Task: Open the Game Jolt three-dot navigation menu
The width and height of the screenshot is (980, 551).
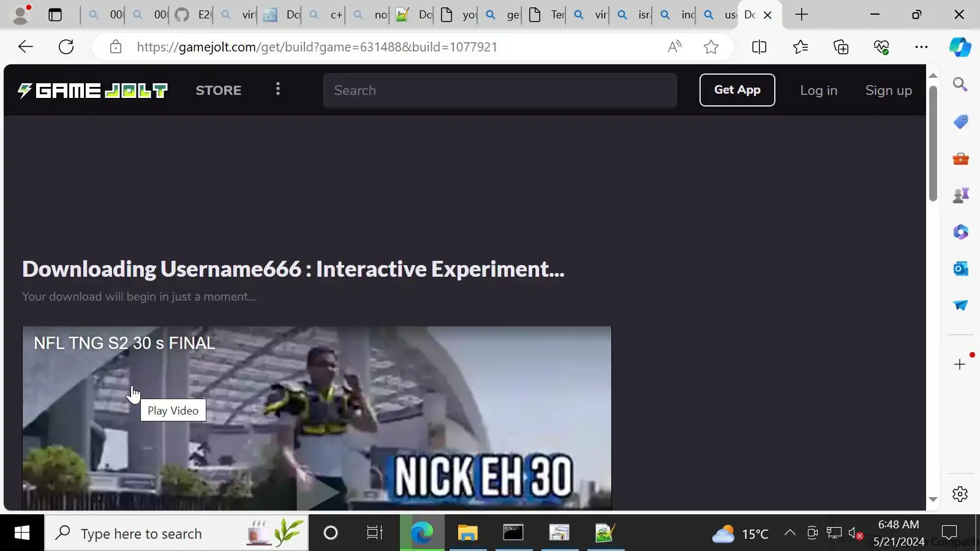Action: (x=278, y=89)
